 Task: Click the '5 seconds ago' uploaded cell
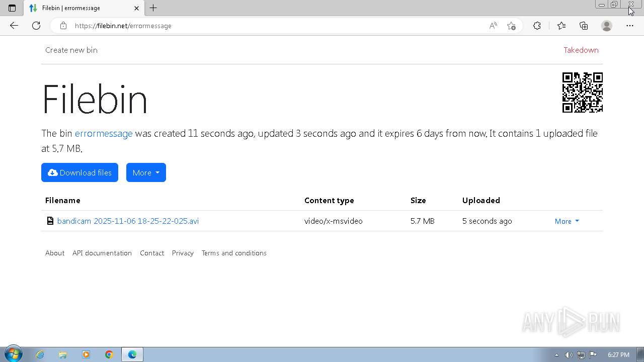pyautogui.click(x=487, y=221)
